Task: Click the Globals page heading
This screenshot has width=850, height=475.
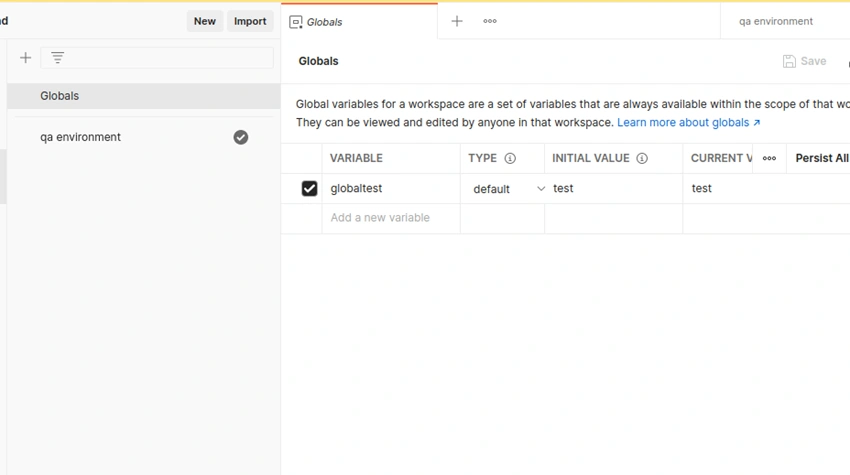Action: click(x=318, y=61)
